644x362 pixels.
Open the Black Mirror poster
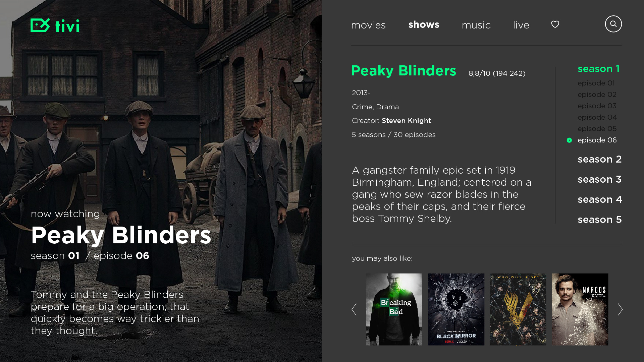pyautogui.click(x=456, y=309)
